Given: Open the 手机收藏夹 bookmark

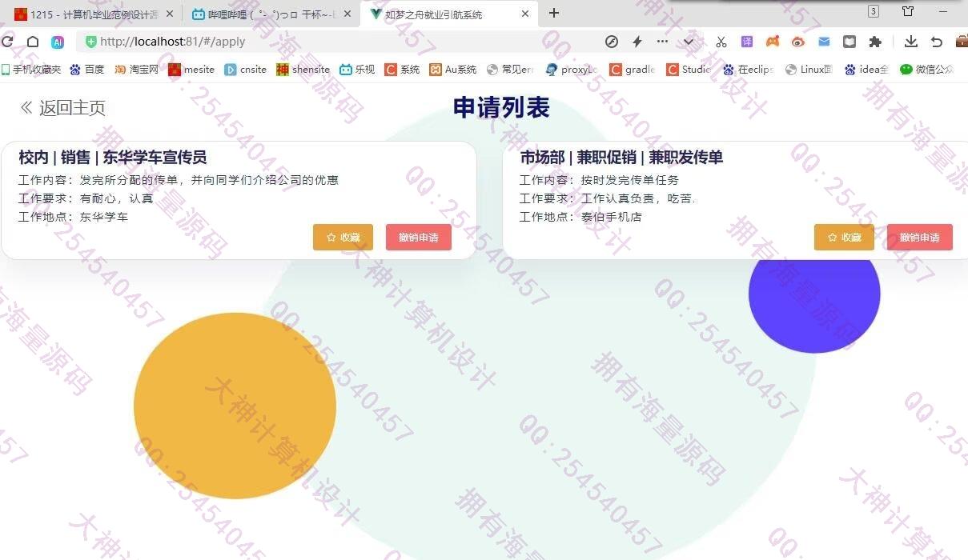Looking at the screenshot, I should coord(30,70).
